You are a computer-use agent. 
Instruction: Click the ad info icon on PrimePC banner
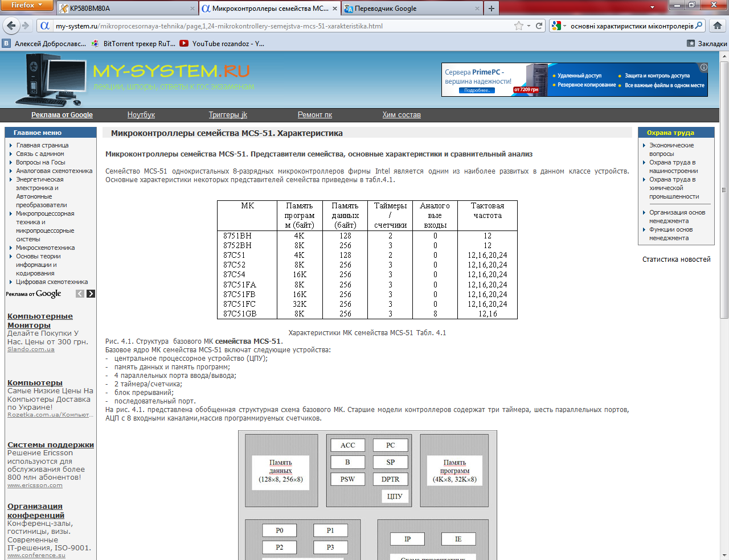tap(703, 67)
